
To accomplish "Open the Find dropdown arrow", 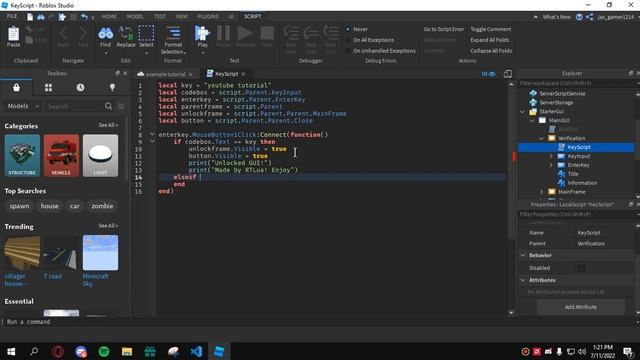I will pos(106,53).
